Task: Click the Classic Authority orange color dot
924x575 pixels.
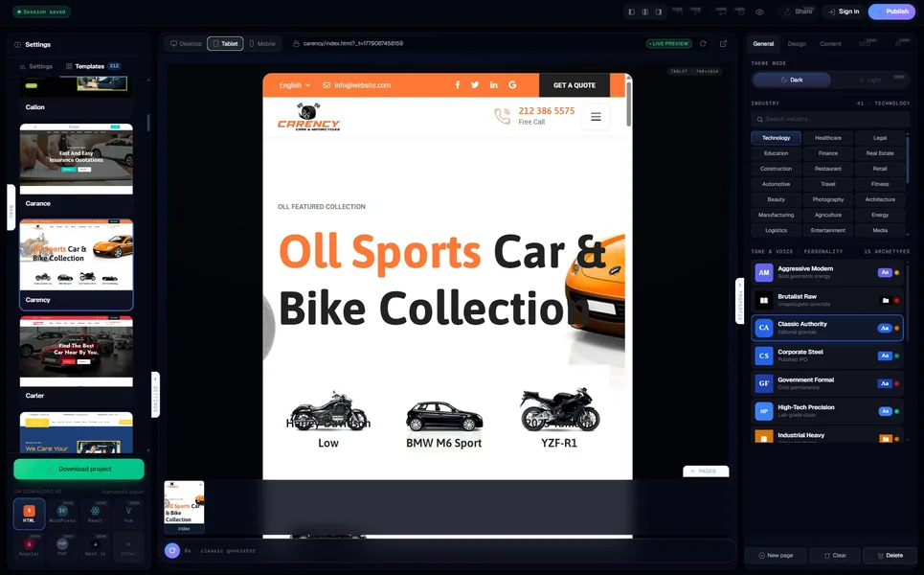Action: (897, 328)
